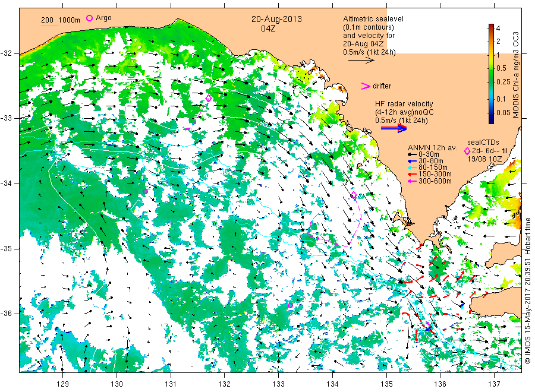Click the cyan 80-150m legend arrow

pos(412,167)
